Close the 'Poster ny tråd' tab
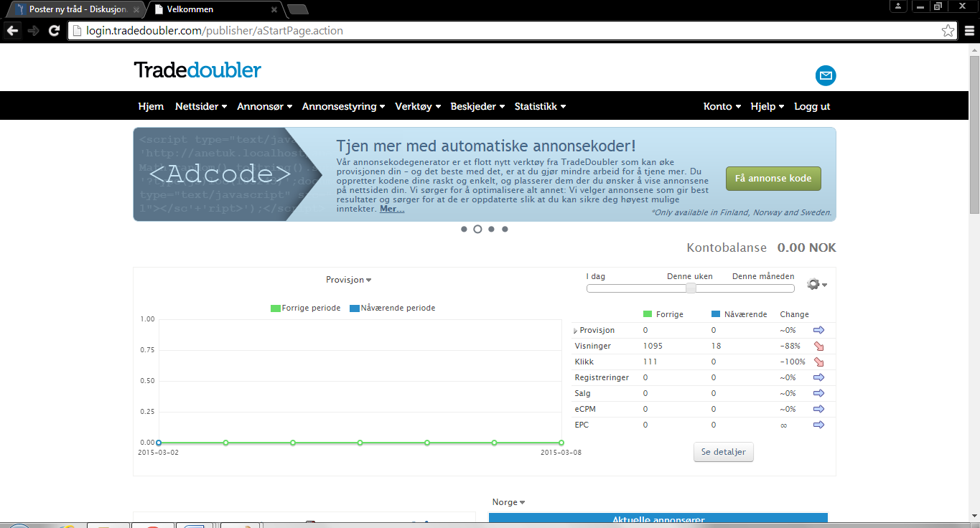The width and height of the screenshot is (980, 528). [x=136, y=10]
